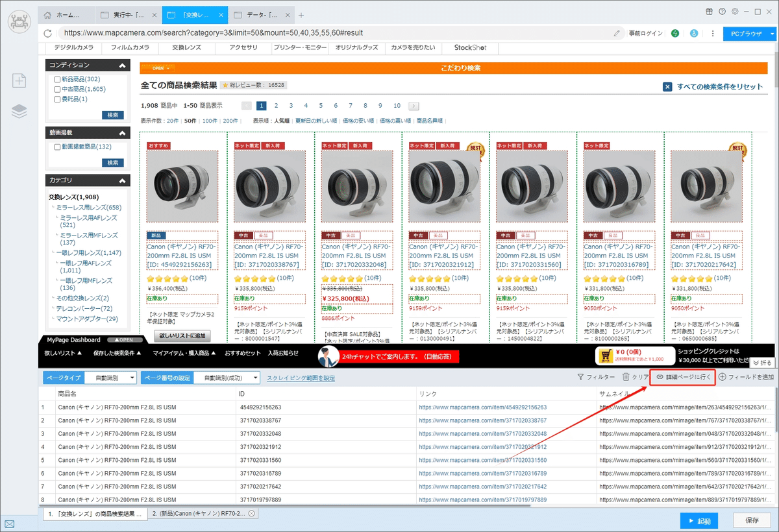The height and width of the screenshot is (532, 779).
Task: Expand the orange こだわり検索 OPEN toggle
Action: (158, 67)
